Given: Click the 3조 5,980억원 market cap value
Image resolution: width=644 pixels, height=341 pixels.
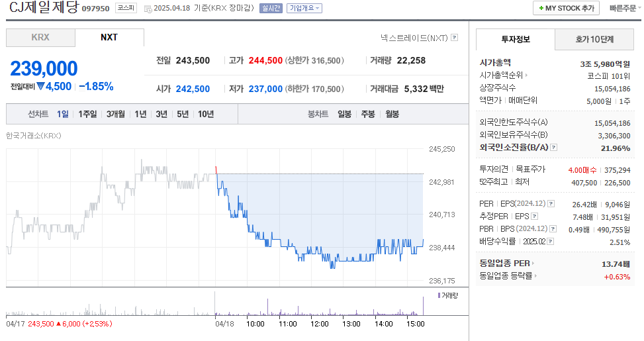Looking at the screenshot, I should point(605,64).
